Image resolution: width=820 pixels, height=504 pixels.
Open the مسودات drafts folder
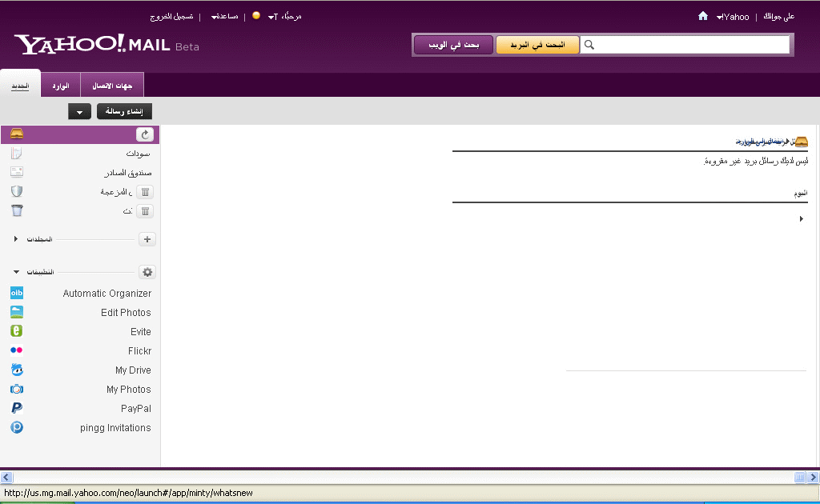[x=138, y=154]
